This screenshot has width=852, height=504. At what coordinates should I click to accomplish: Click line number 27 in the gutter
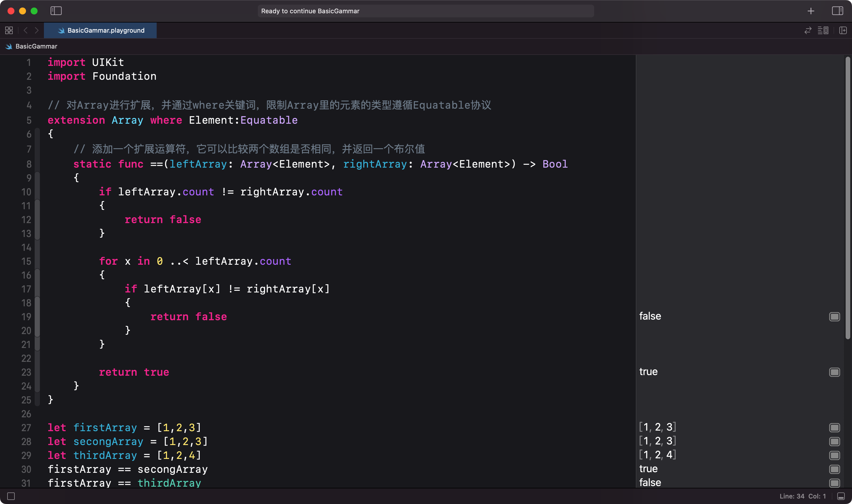point(26,428)
